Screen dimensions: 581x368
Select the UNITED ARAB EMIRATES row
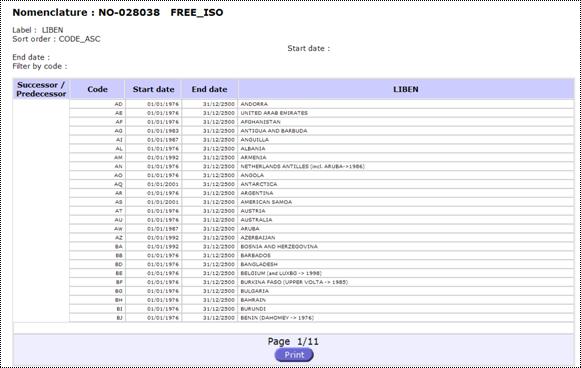click(322, 113)
